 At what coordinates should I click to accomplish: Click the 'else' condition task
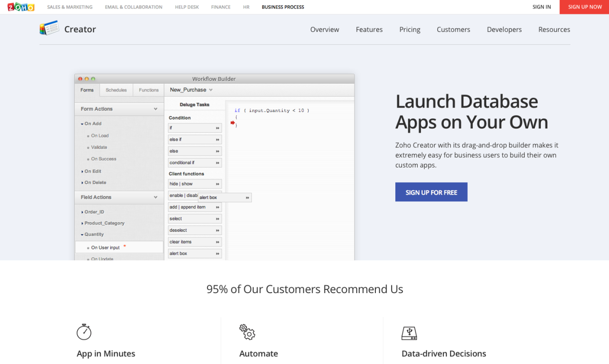coord(195,151)
